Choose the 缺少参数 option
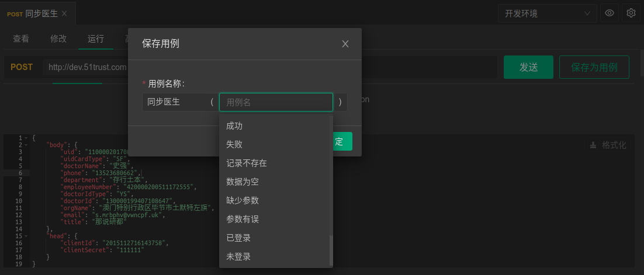Image resolution: width=644 pixels, height=275 pixels. point(243,200)
